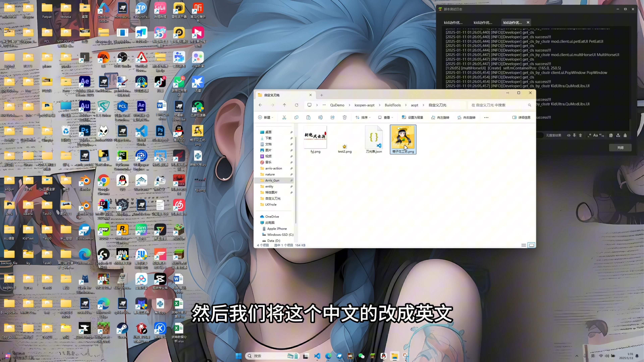Expand the chevron after BuildTools breadcrumb
Image resolution: width=644 pixels, height=362 pixels.
pos(406,105)
